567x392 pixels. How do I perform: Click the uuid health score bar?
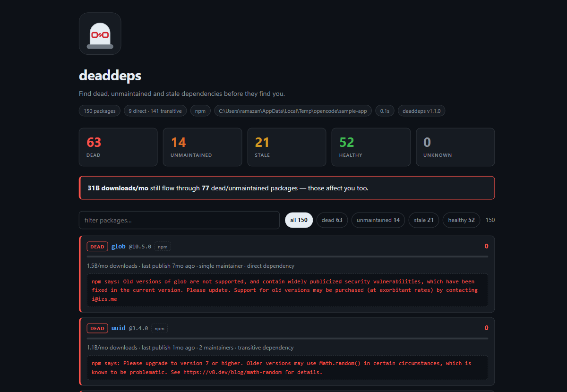pyautogui.click(x=287, y=338)
